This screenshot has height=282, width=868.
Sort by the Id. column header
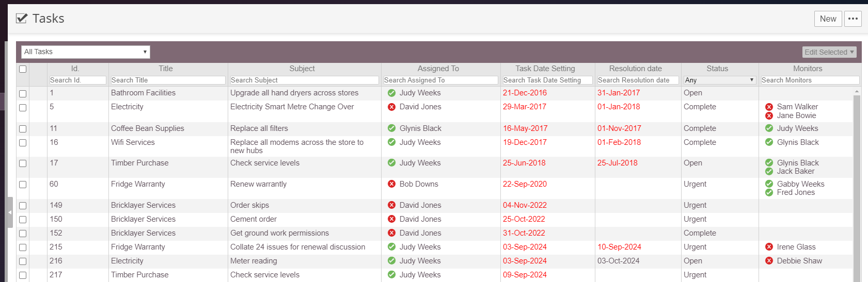[75, 69]
